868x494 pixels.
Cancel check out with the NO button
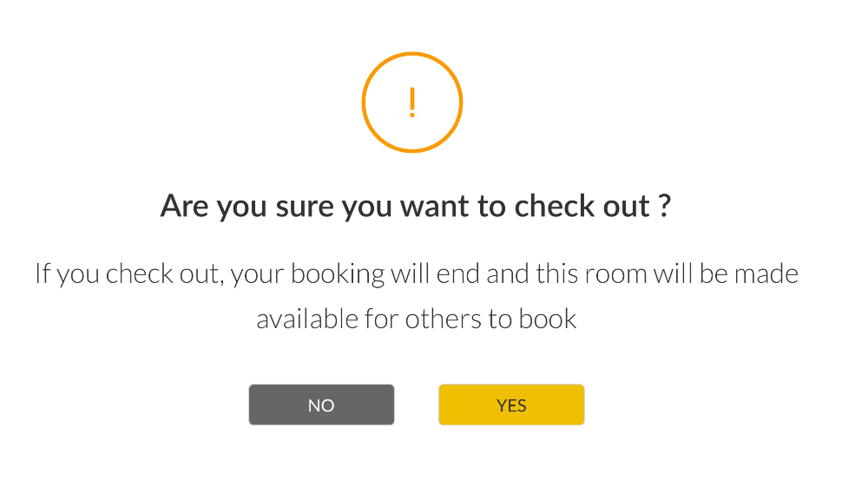321,405
